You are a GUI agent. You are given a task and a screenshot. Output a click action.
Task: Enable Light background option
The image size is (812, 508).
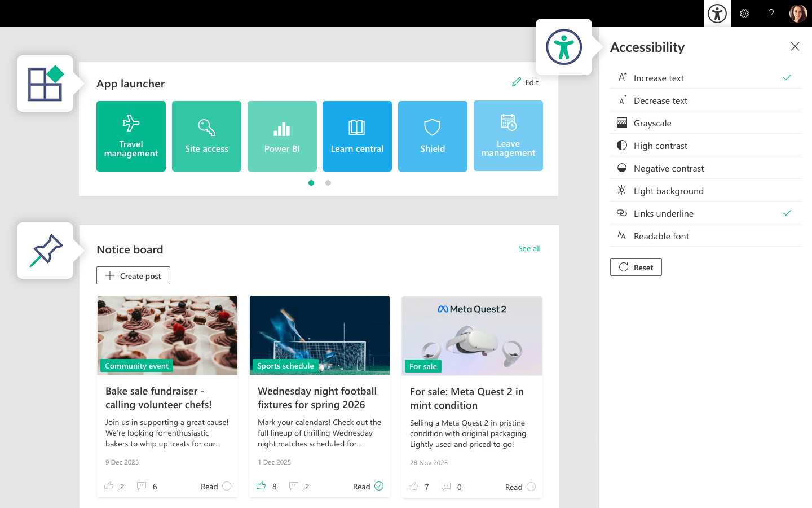pos(705,191)
